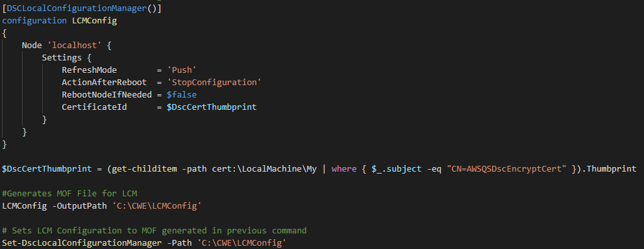Click the Set-DscLocalConfigurationManager command

[82, 243]
